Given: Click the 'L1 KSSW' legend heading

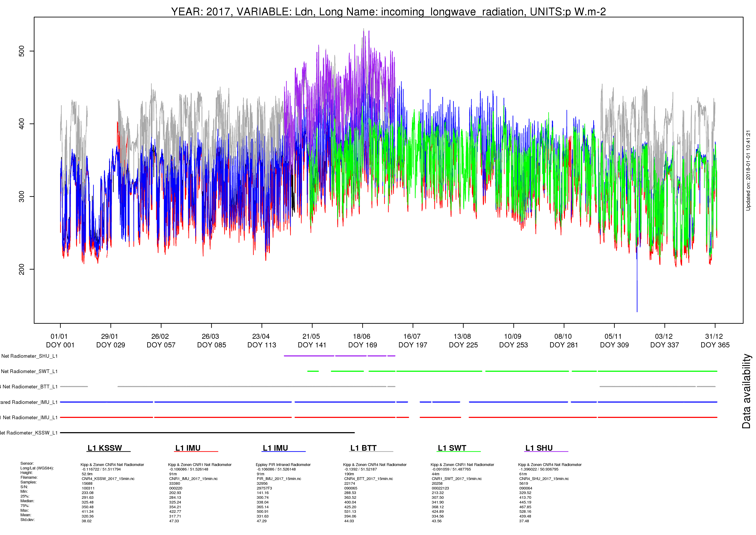Looking at the screenshot, I should [105, 448].
